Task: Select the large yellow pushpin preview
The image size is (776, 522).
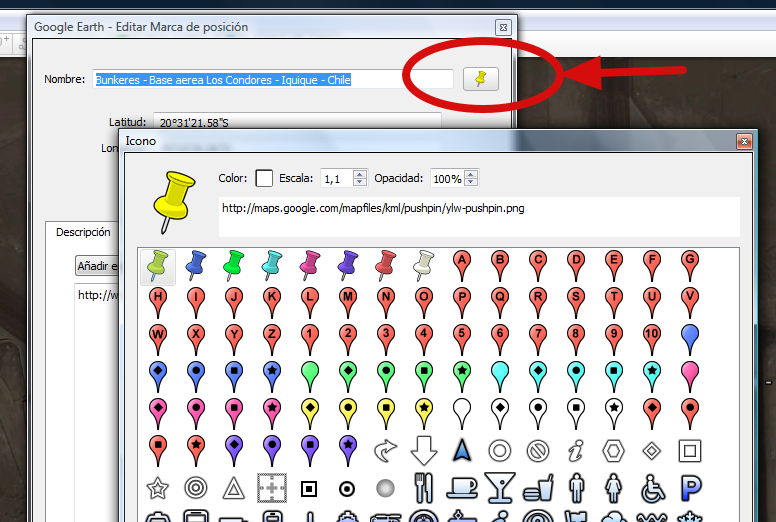Action: click(173, 201)
